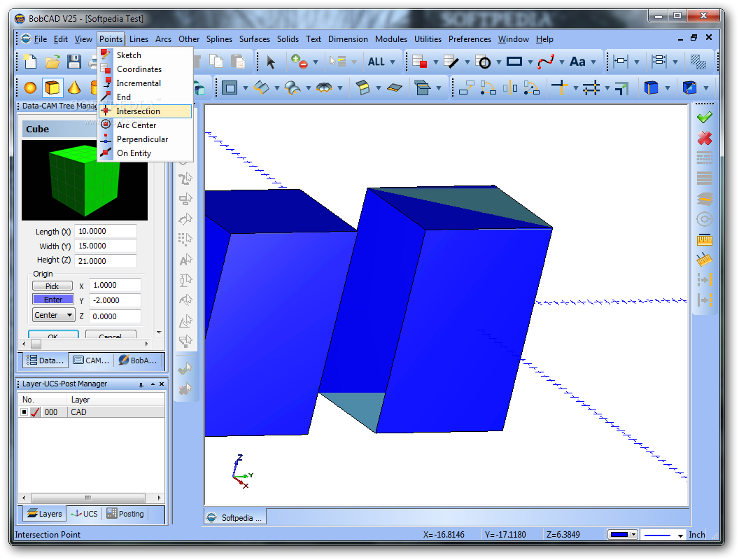
Task: Toggle the layer 000 visibility box
Action: pos(24,412)
